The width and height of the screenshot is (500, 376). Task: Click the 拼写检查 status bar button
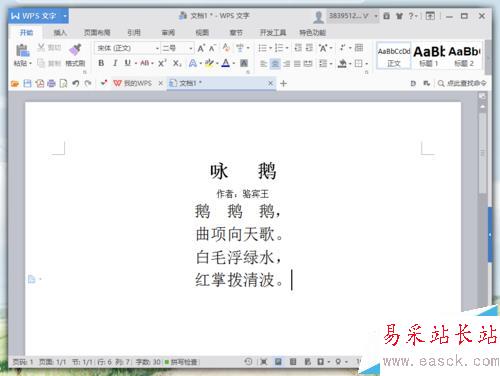pyautogui.click(x=181, y=362)
